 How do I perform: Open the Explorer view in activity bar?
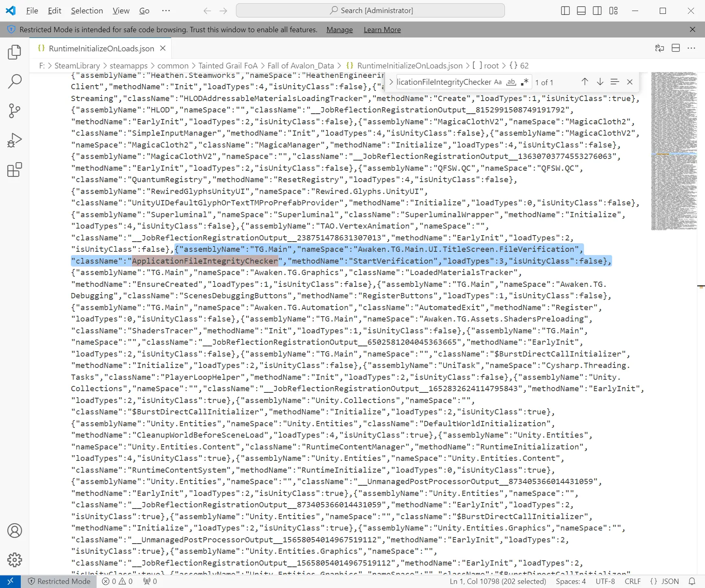click(15, 52)
